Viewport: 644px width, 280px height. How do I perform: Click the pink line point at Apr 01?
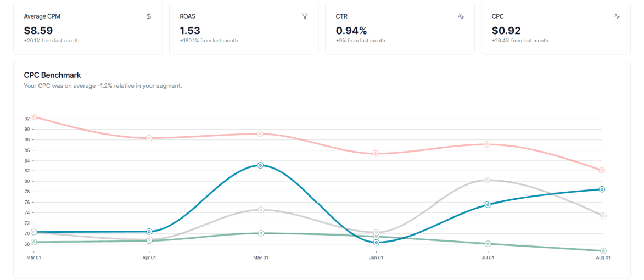(149, 138)
